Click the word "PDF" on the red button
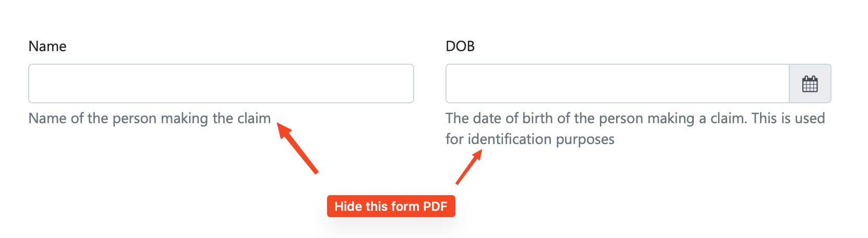The height and width of the screenshot is (238, 868). tap(435, 206)
